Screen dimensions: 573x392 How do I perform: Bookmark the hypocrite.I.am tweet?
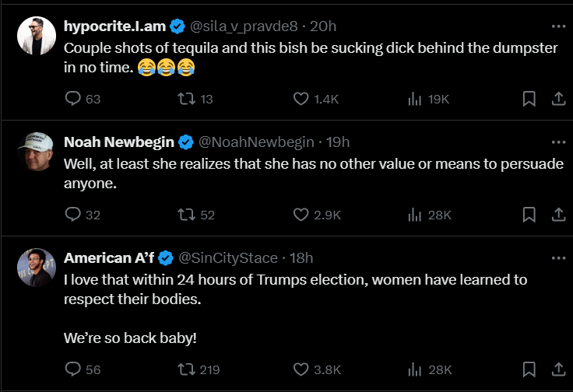[528, 99]
